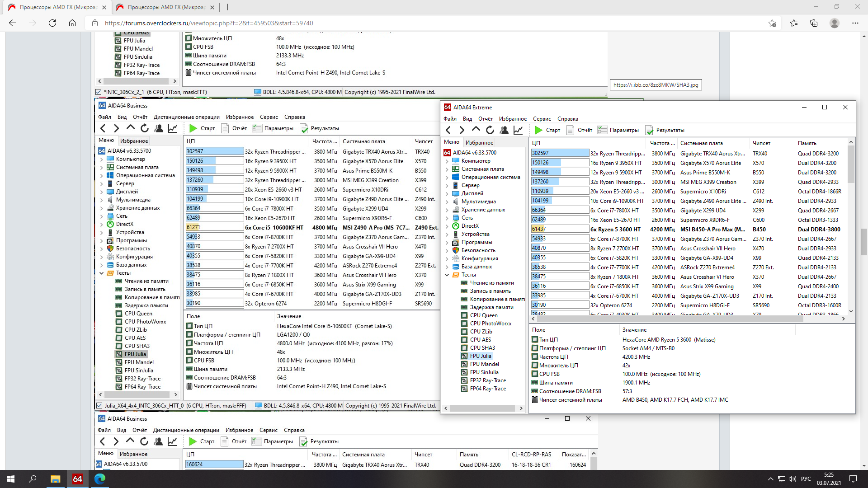This screenshot has height=488, width=868.
Task: Open Results icon in AIDA64 Extreme toolbar
Action: [650, 130]
